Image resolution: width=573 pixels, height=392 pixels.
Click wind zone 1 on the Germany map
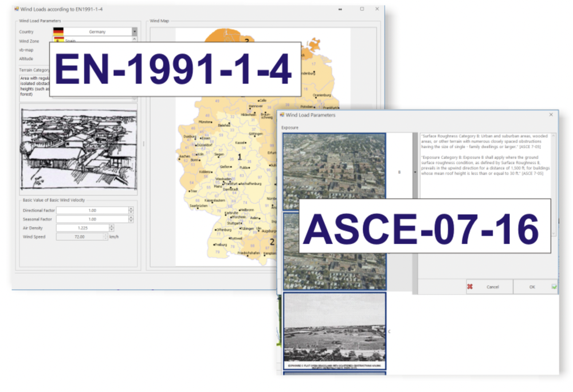(240, 157)
